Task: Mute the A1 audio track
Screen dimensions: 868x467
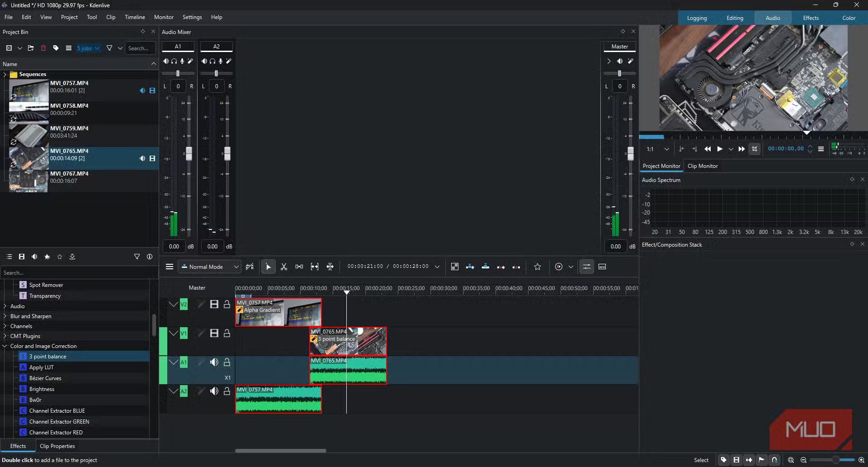Action: 214,362
